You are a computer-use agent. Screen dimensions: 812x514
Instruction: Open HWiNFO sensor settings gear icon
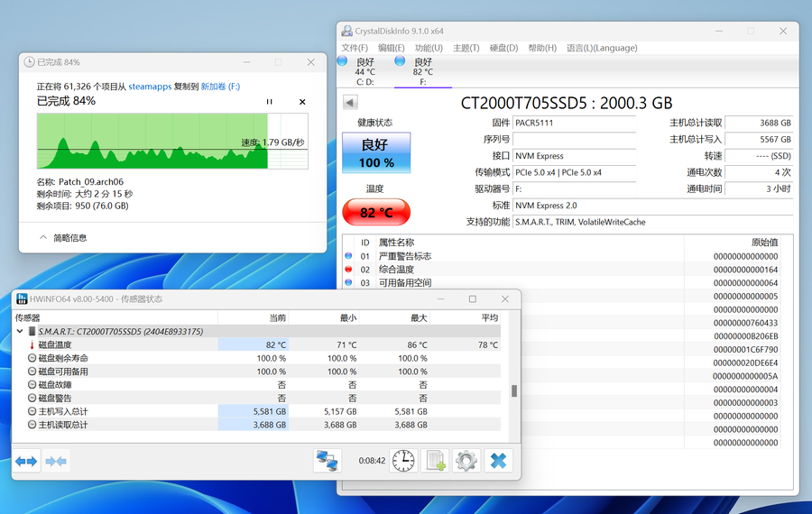pos(466,461)
